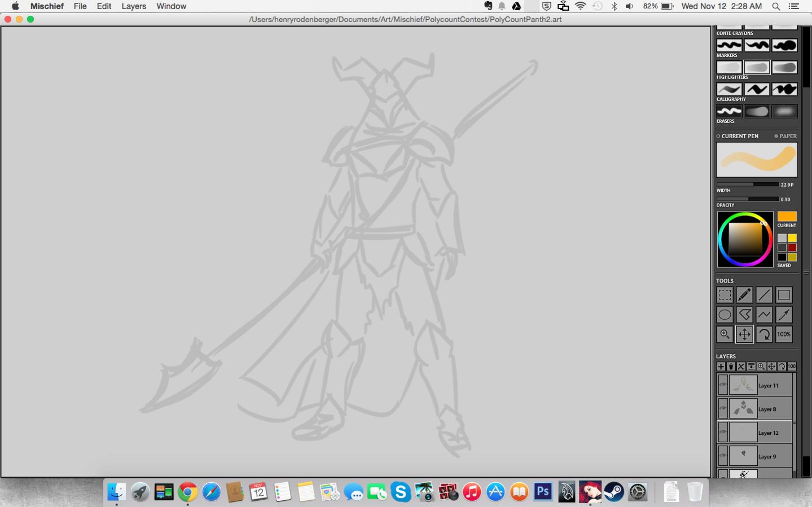
Task: Open the Layers menu
Action: pos(134,6)
